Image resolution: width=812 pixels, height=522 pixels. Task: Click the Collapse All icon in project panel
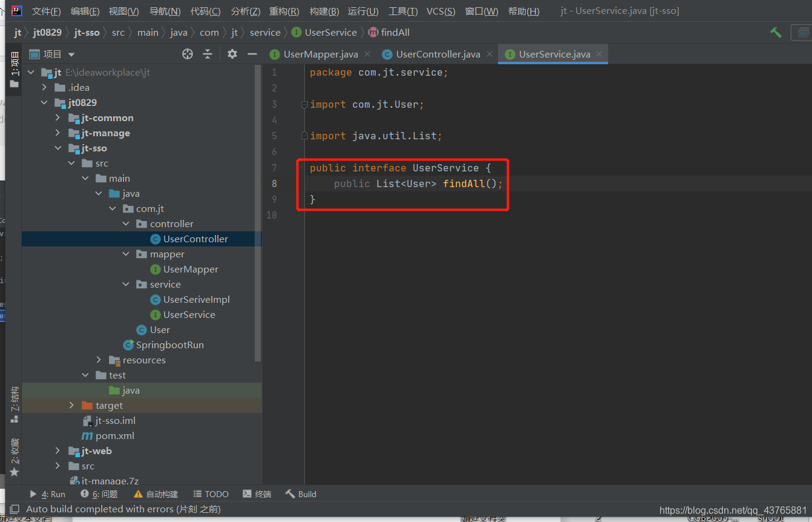coord(208,54)
